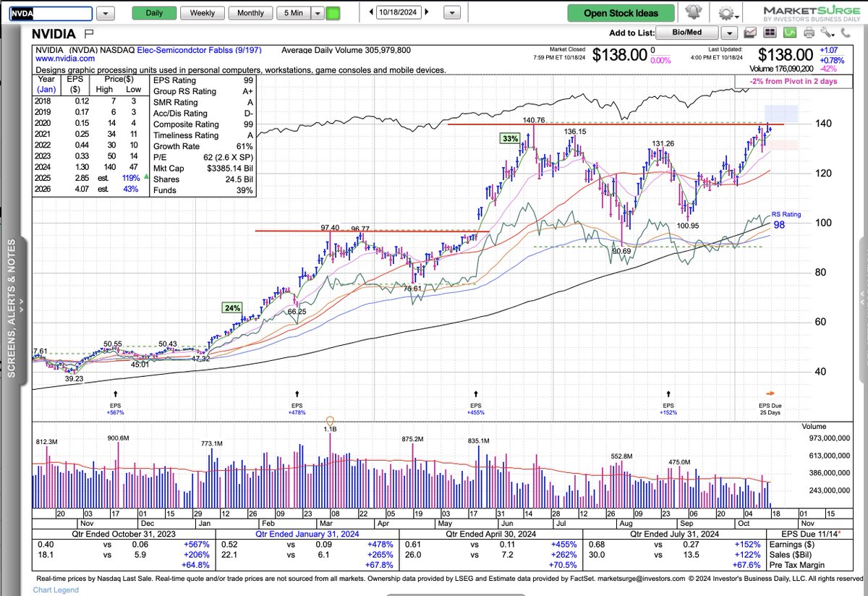Select the 5 Min intraday tab
The image size is (868, 596).
(292, 13)
